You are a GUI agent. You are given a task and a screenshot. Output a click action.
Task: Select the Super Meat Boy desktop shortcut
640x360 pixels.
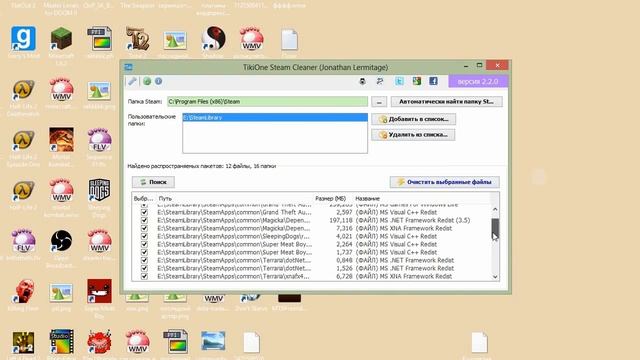[99, 291]
